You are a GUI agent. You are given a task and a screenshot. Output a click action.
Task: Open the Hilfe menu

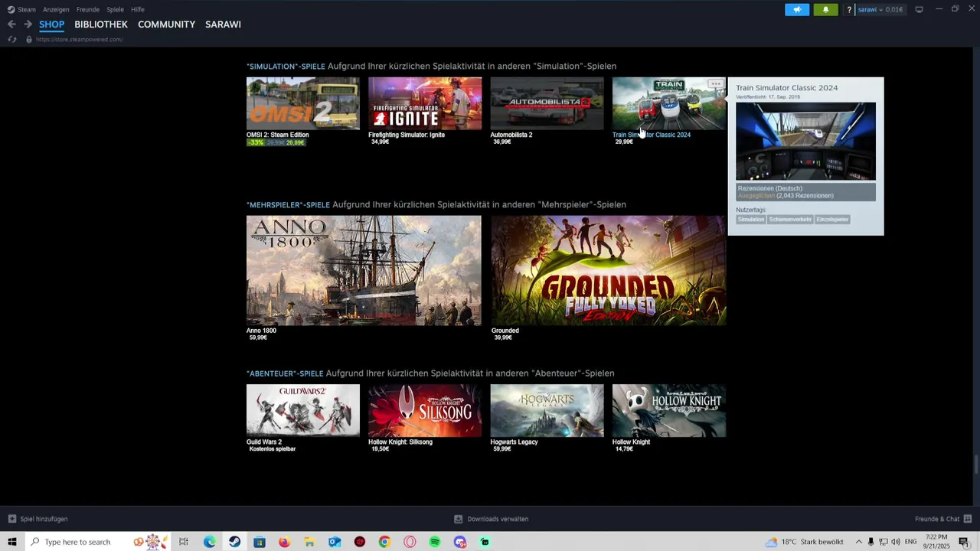click(x=138, y=9)
